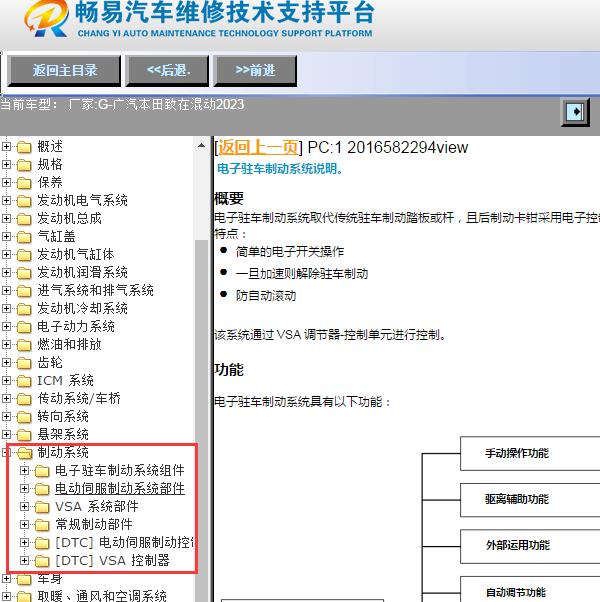Select 规格 in the tree
600x602 pixels.
coord(50,164)
